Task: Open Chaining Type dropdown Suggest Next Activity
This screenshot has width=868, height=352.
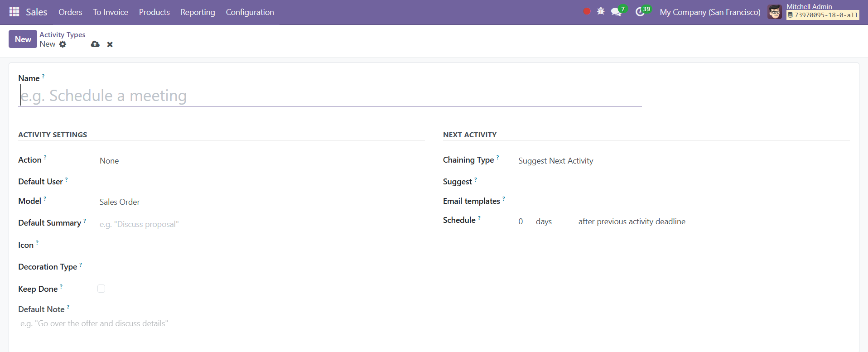Action: (683, 161)
